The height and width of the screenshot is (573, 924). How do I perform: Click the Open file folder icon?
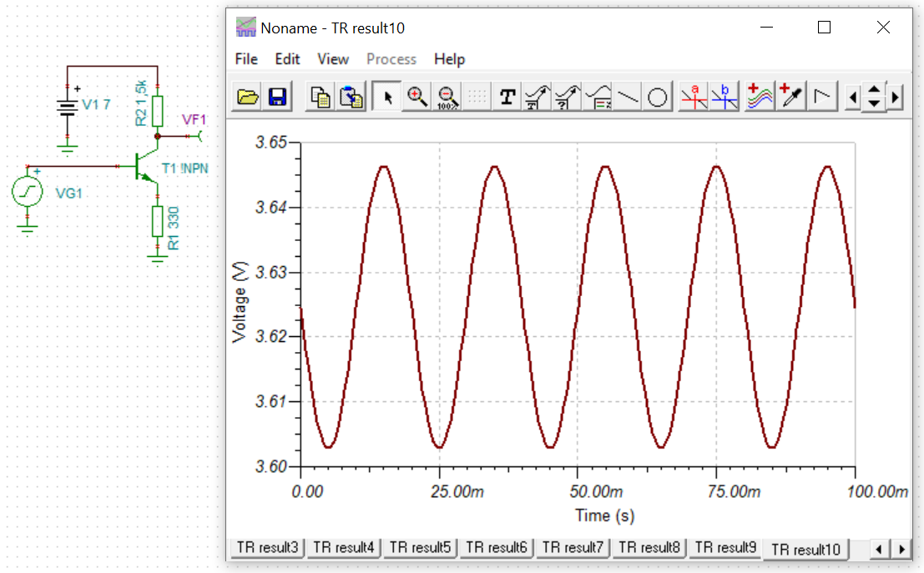pos(248,98)
